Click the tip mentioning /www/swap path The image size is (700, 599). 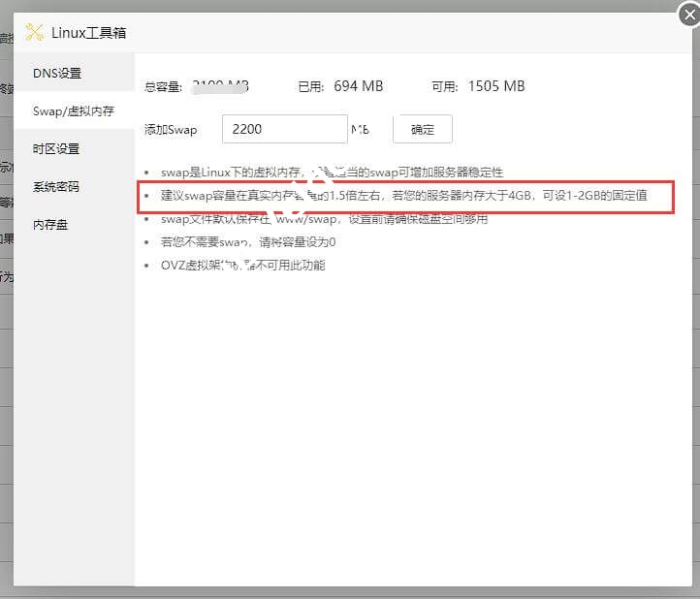(324, 218)
